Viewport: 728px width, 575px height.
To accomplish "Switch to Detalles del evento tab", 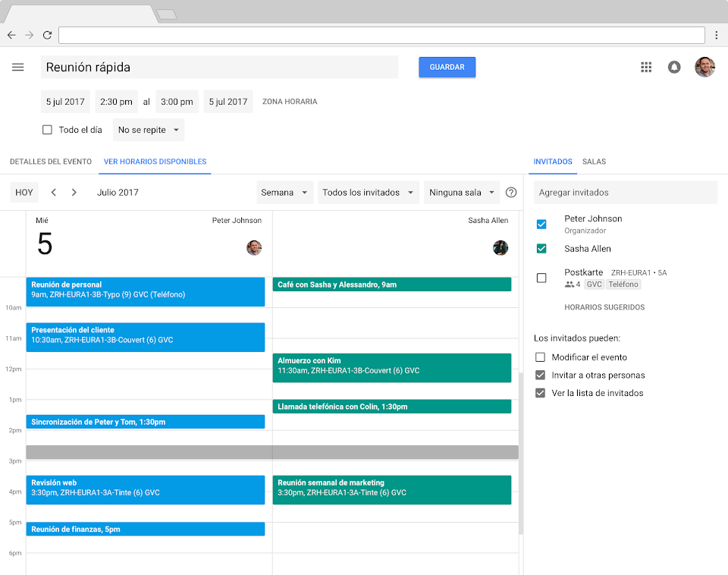I will (x=51, y=162).
